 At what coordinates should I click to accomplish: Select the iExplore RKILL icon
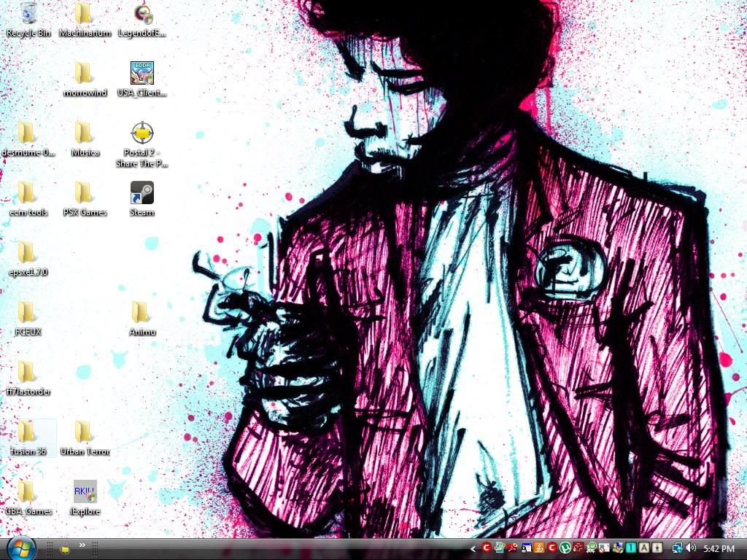click(85, 498)
